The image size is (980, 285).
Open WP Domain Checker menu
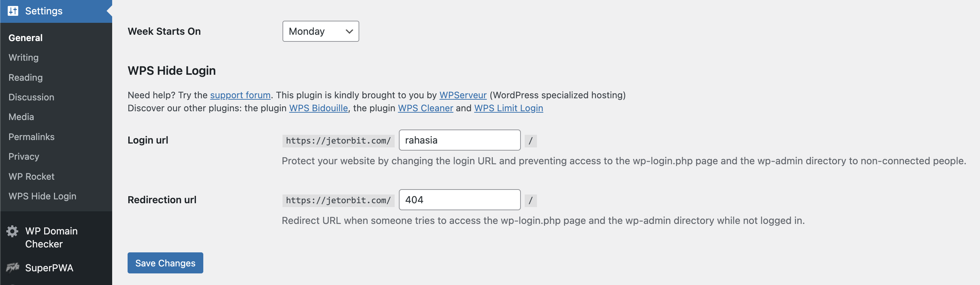(x=52, y=237)
